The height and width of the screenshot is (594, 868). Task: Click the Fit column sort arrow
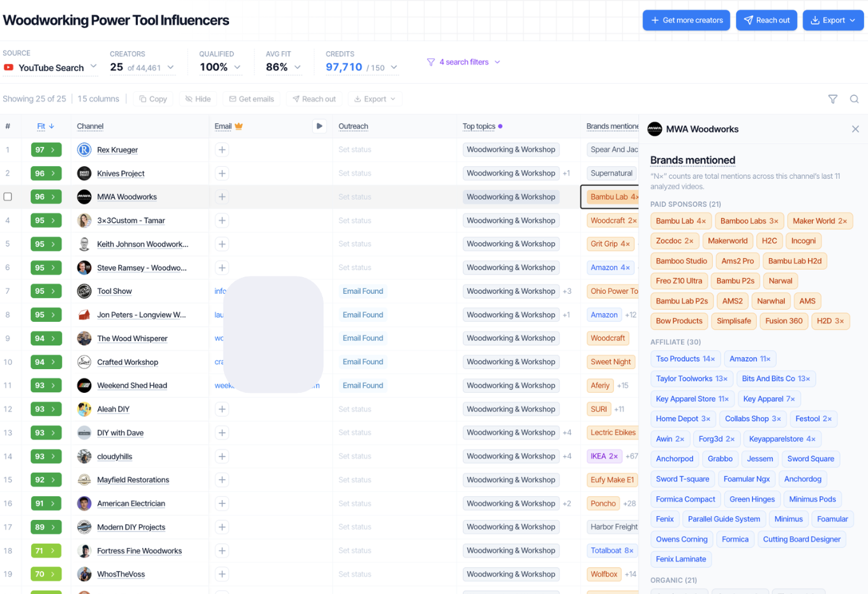pyautogui.click(x=52, y=126)
